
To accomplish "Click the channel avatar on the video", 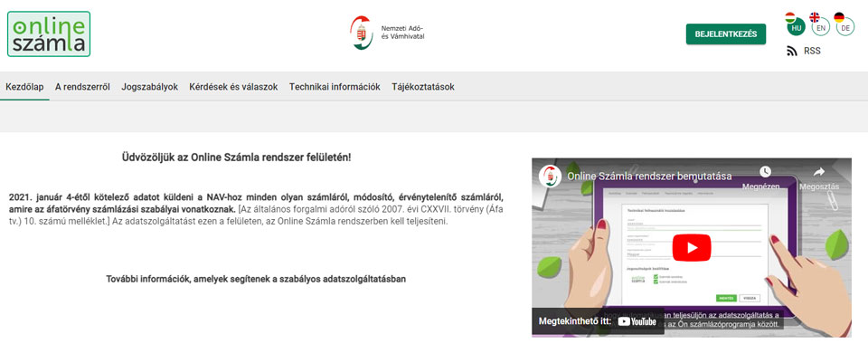I will [x=550, y=176].
